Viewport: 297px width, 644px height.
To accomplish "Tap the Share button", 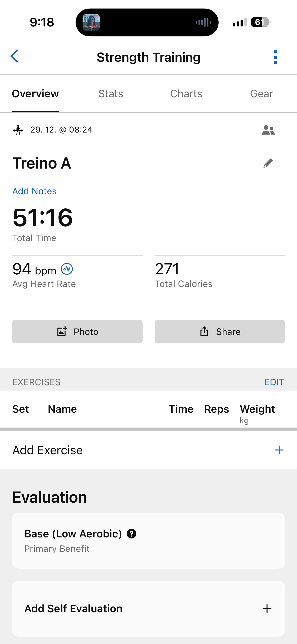I will pyautogui.click(x=220, y=332).
